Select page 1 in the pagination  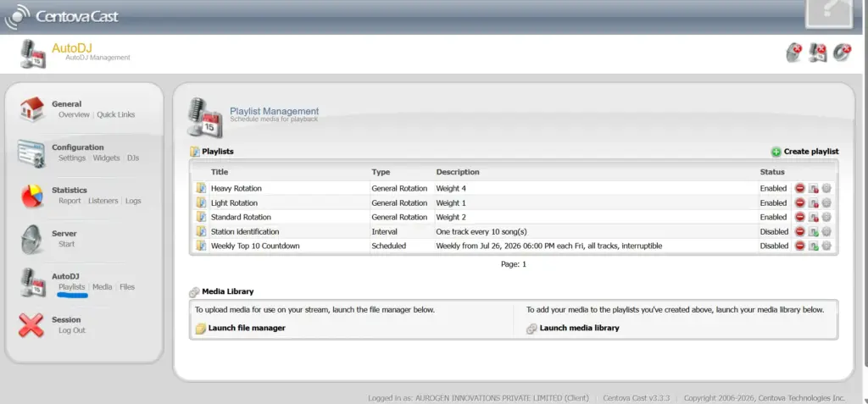coord(524,264)
